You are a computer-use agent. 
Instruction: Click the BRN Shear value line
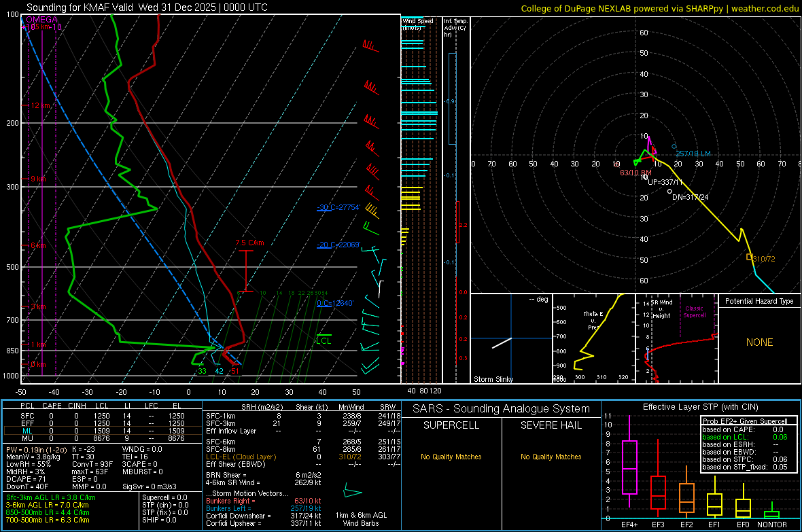[x=264, y=475]
